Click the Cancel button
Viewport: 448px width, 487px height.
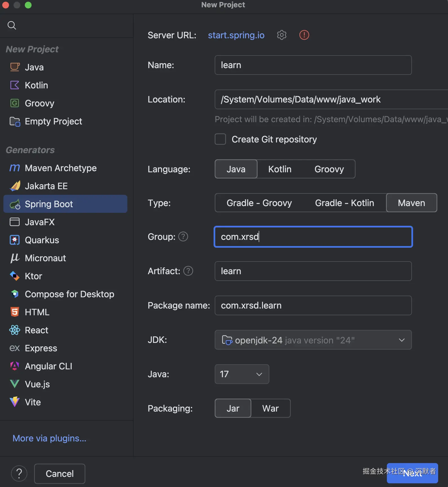point(59,474)
